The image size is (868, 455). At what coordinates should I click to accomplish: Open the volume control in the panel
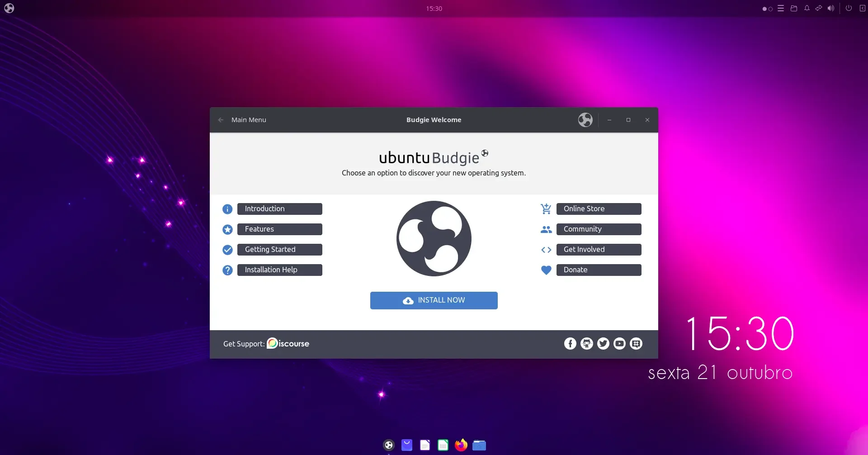tap(831, 9)
